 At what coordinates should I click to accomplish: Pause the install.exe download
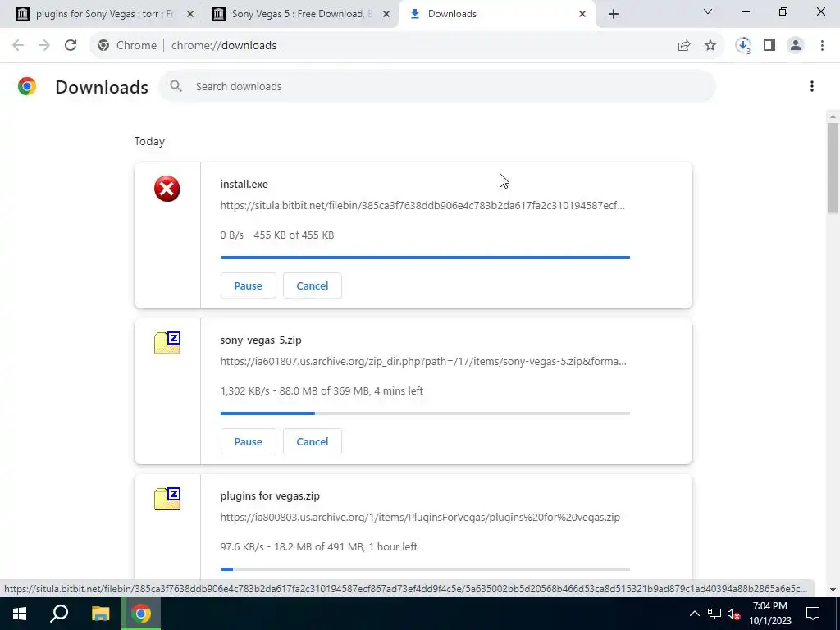(248, 285)
